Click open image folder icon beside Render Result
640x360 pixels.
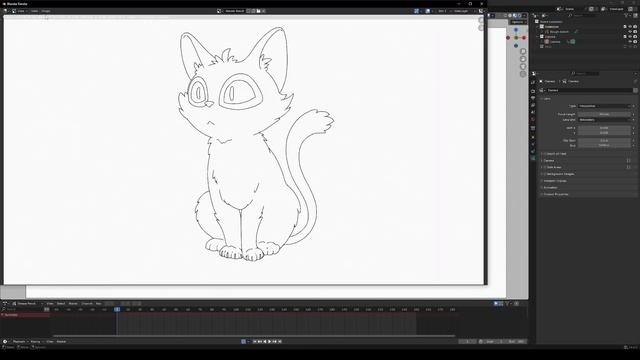[x=258, y=11]
